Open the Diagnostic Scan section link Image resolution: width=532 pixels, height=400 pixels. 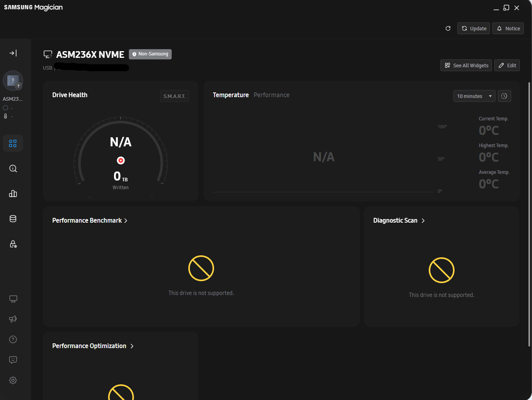coord(399,220)
